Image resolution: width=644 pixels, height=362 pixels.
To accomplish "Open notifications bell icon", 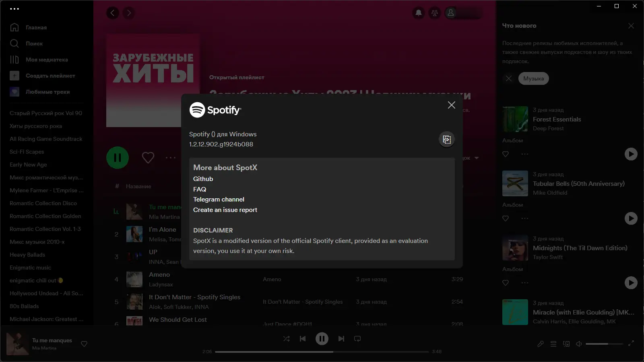I will (x=419, y=13).
